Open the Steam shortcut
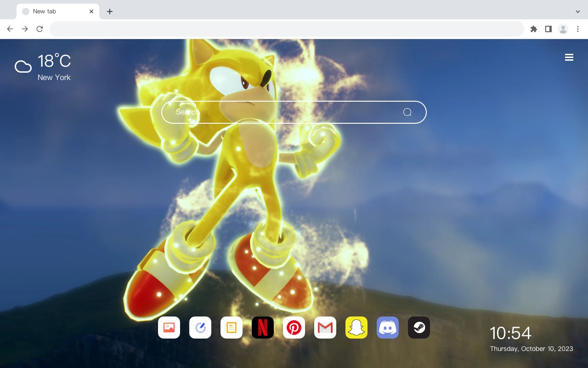The height and width of the screenshot is (368, 588). tap(419, 328)
